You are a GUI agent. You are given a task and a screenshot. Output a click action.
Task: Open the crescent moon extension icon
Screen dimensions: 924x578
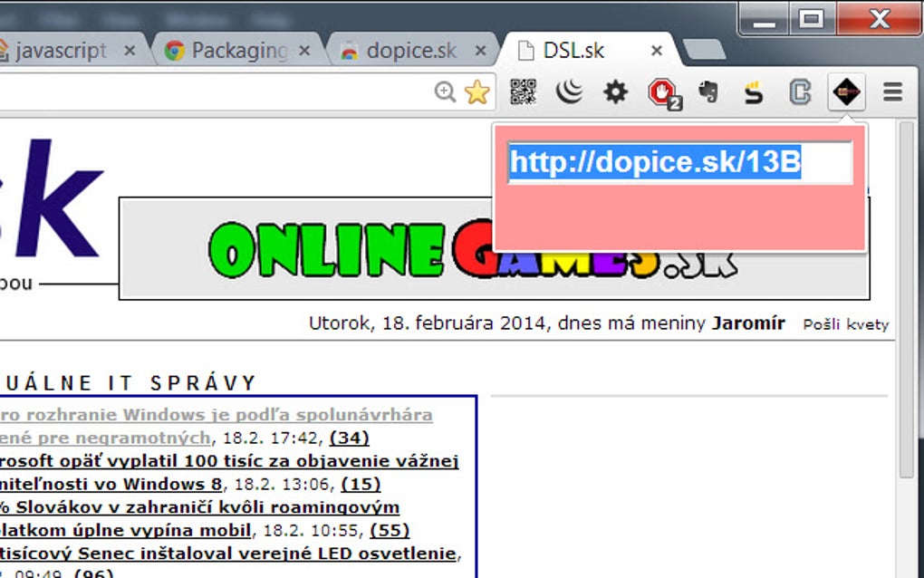(x=569, y=92)
